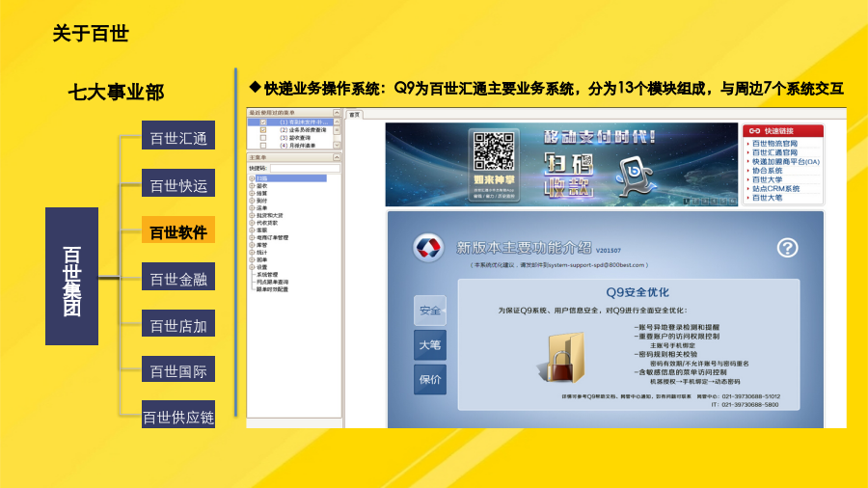This screenshot has height=488, width=868.
Task: Click the highlighted 百世软件 division box
Action: (x=178, y=230)
